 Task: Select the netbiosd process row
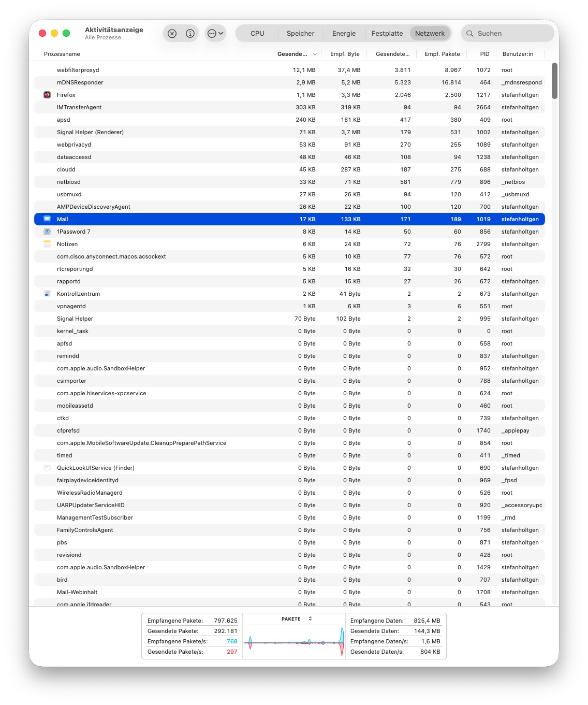[x=289, y=182]
